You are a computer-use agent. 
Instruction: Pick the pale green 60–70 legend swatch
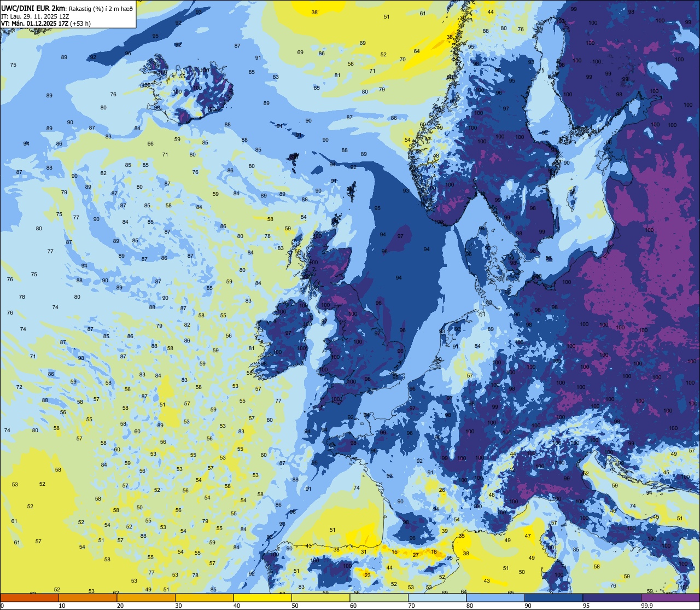click(x=379, y=598)
